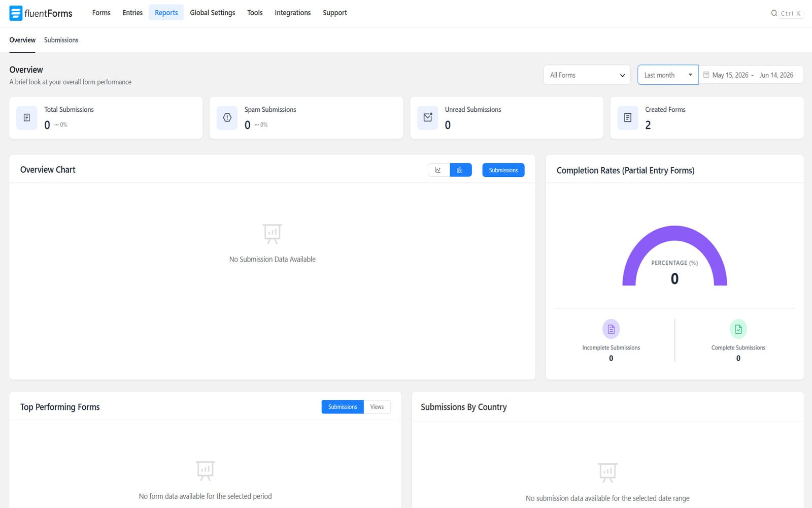Click the end date Jun 14, 2026
The image size is (812, 508).
[776, 75]
